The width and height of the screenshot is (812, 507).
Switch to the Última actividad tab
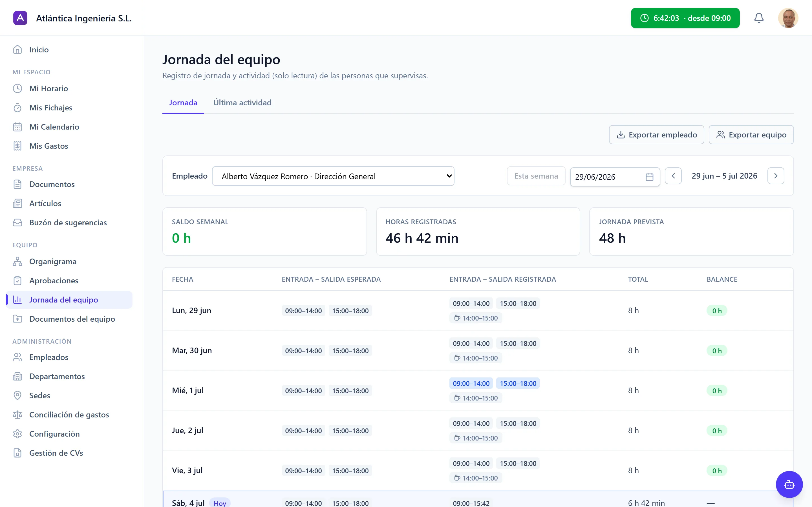point(242,103)
